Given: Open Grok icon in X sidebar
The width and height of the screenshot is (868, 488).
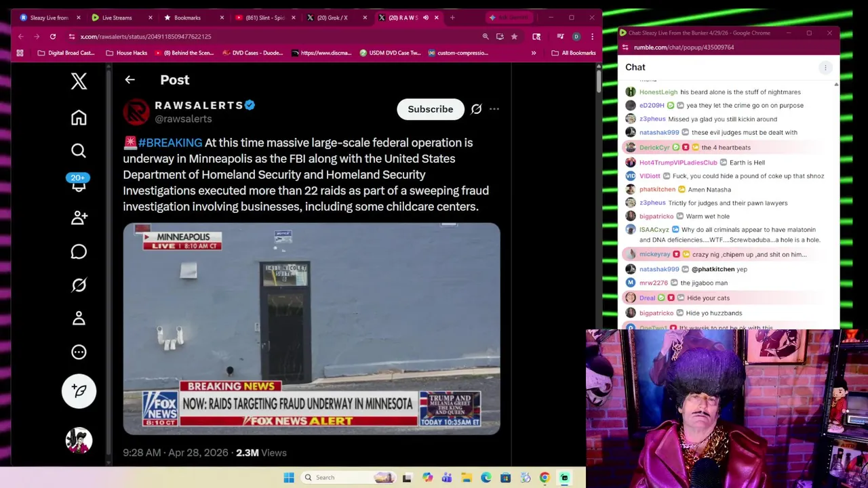Looking at the screenshot, I should pos(79,285).
